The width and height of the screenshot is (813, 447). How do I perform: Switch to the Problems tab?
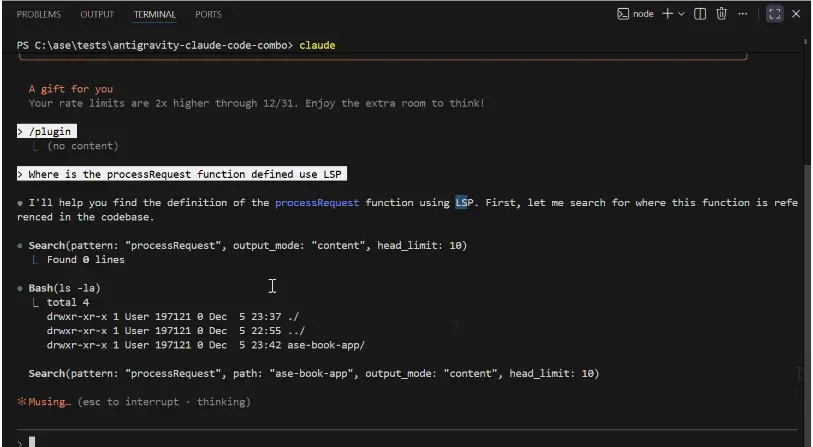39,15
